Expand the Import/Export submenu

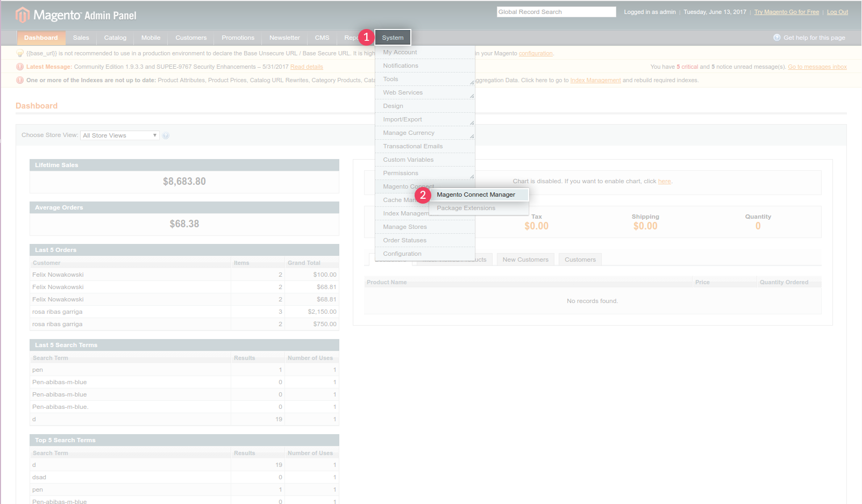click(425, 119)
